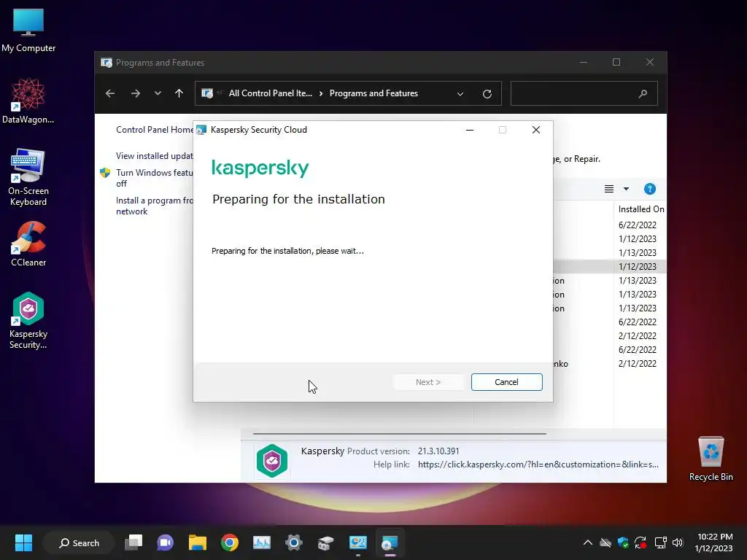The width and height of the screenshot is (747, 560).
Task: Select the row installed on 2/12/2022 ending in 'nko'
Action: [x=609, y=363]
